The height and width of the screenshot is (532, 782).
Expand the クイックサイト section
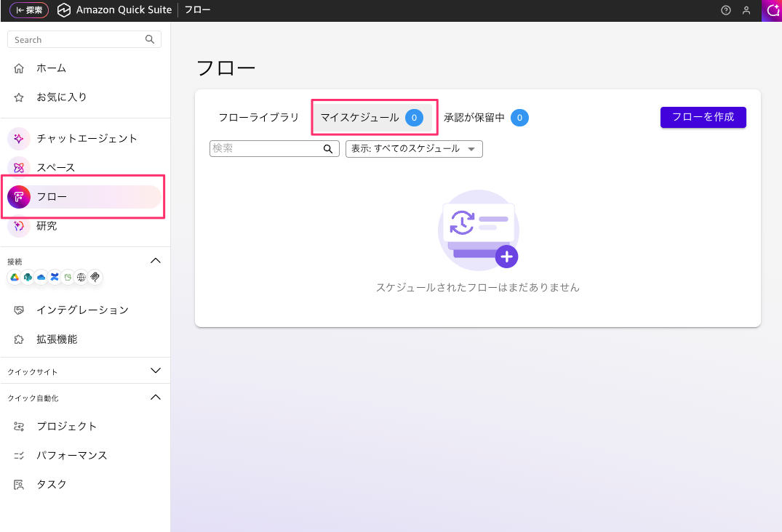155,371
